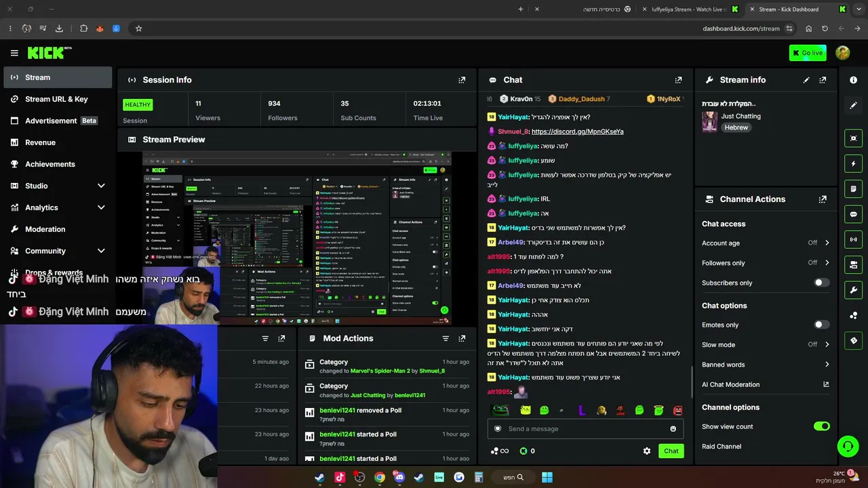Toggle Emotes only chat
Viewport: 868px width, 488px height.
821,325
